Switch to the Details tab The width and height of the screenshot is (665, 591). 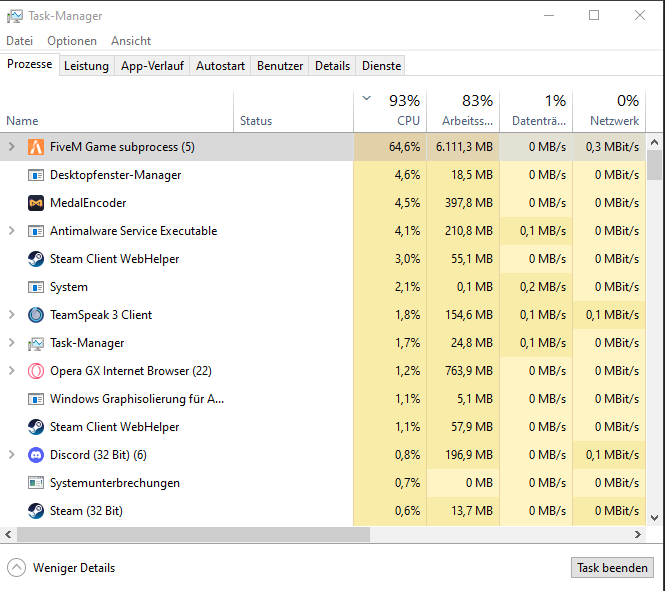tap(332, 66)
